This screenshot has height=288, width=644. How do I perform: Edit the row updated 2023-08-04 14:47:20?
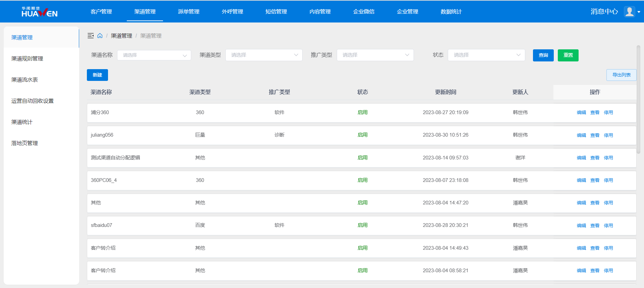coord(581,203)
